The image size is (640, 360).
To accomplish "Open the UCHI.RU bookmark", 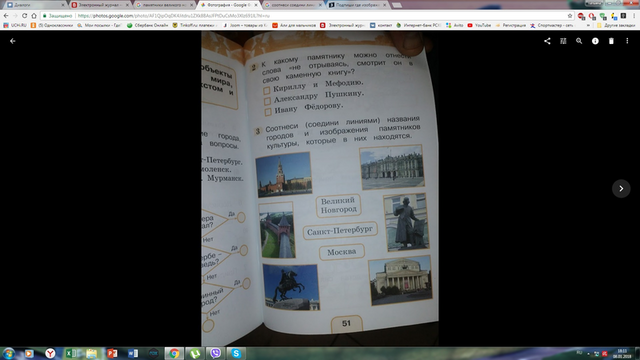I will (x=15, y=25).
